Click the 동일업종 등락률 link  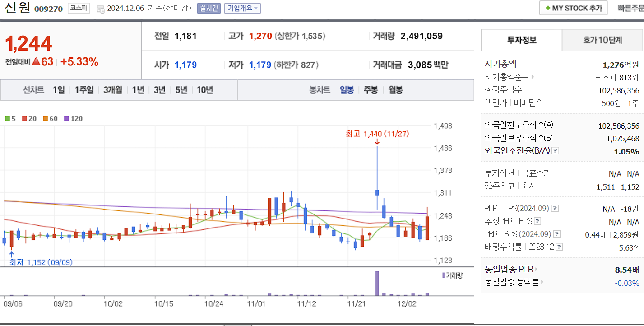tap(512, 283)
